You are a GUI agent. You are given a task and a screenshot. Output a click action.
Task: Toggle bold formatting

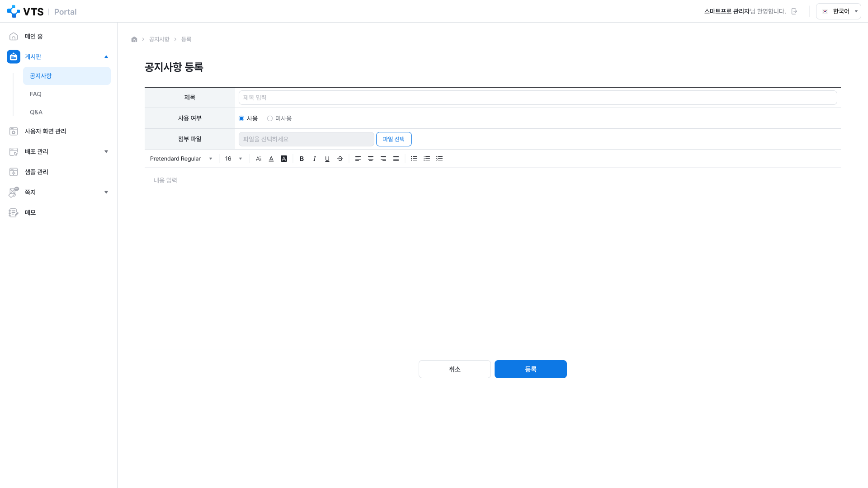pyautogui.click(x=302, y=159)
